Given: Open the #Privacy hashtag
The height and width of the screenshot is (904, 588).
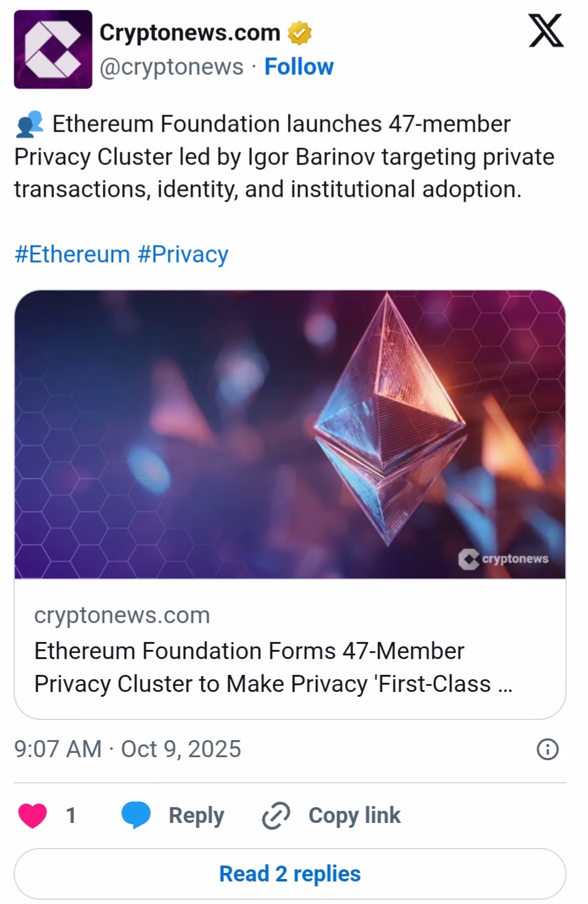Looking at the screenshot, I should [x=183, y=254].
